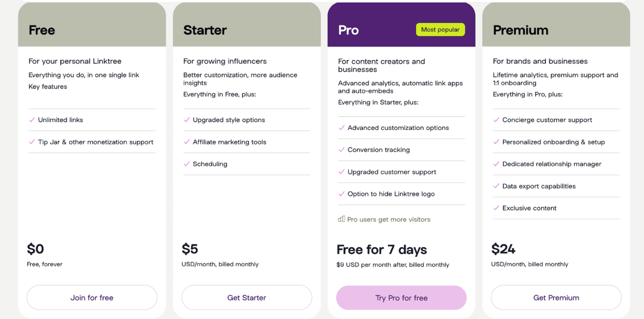
Task: Click checkmark beside Concierge customer support
Action: coord(496,120)
